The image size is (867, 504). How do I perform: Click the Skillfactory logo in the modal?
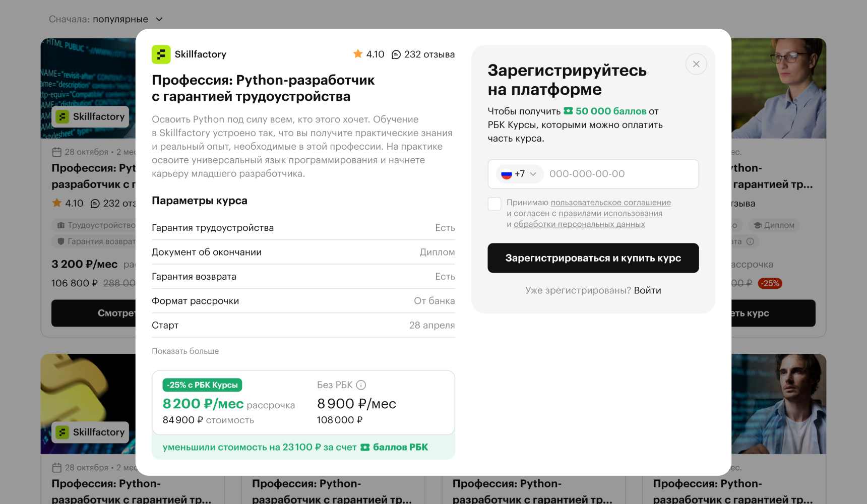click(x=161, y=54)
